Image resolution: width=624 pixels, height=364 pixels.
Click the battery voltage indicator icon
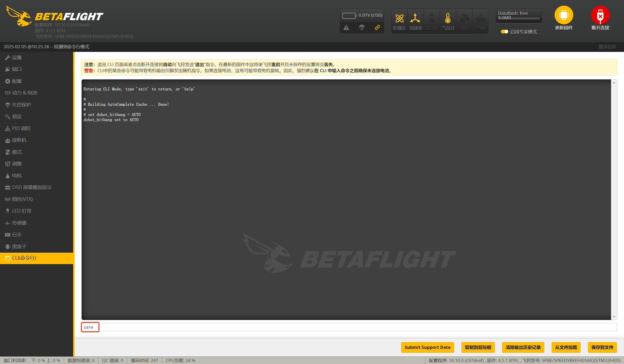[x=349, y=16]
